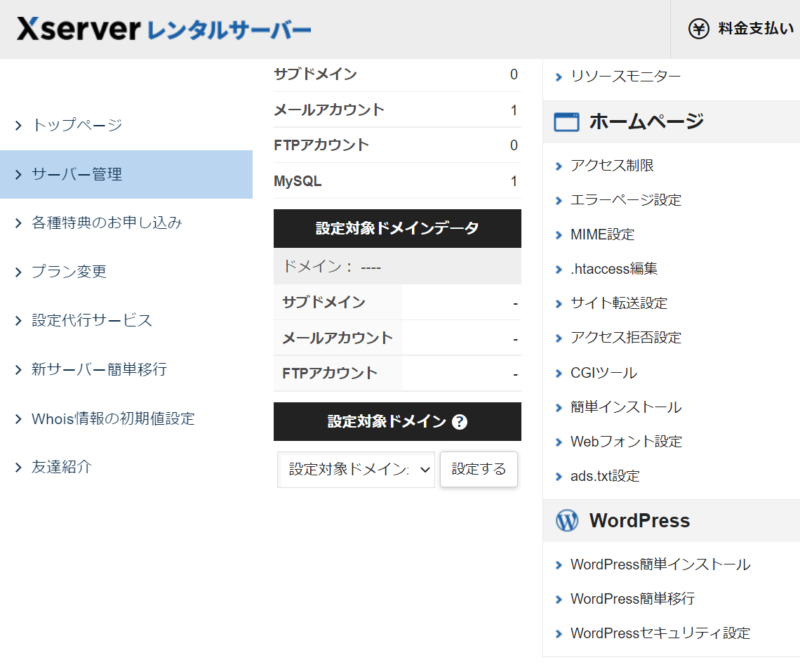Open アクセス制限 settings
This screenshot has width=800, height=667.
612,165
